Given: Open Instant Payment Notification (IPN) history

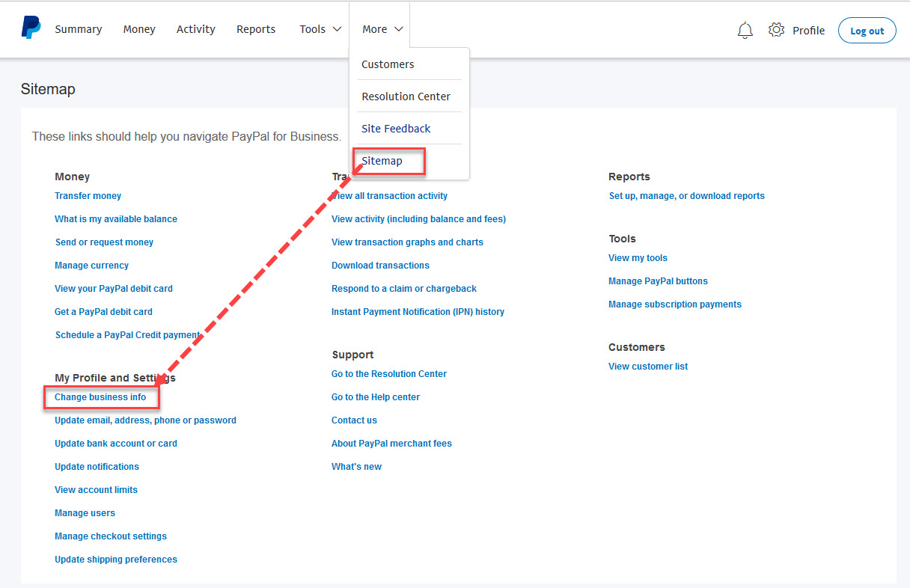Looking at the screenshot, I should tap(418, 312).
